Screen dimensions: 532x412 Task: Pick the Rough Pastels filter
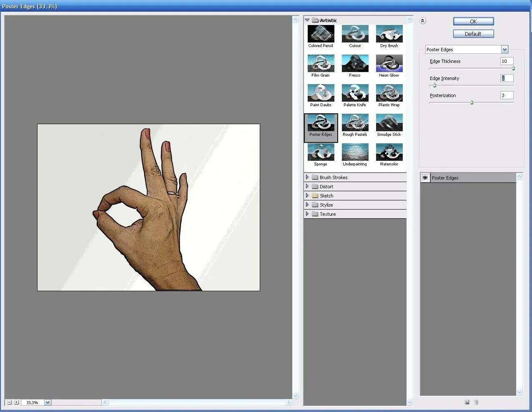click(x=355, y=122)
